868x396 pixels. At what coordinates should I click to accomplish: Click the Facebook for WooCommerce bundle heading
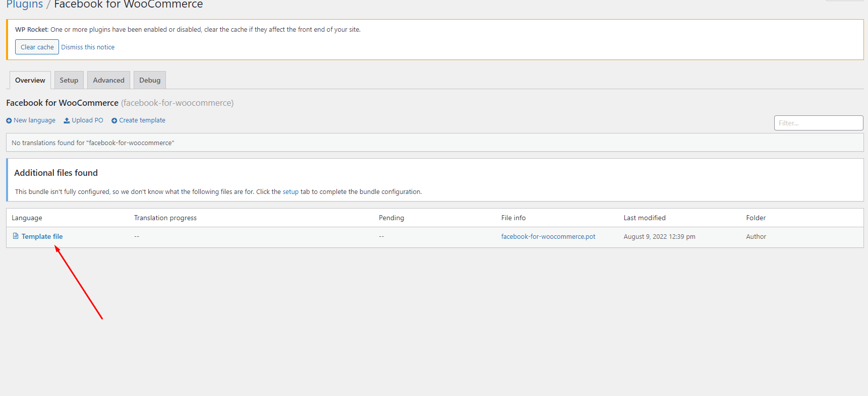(62, 103)
